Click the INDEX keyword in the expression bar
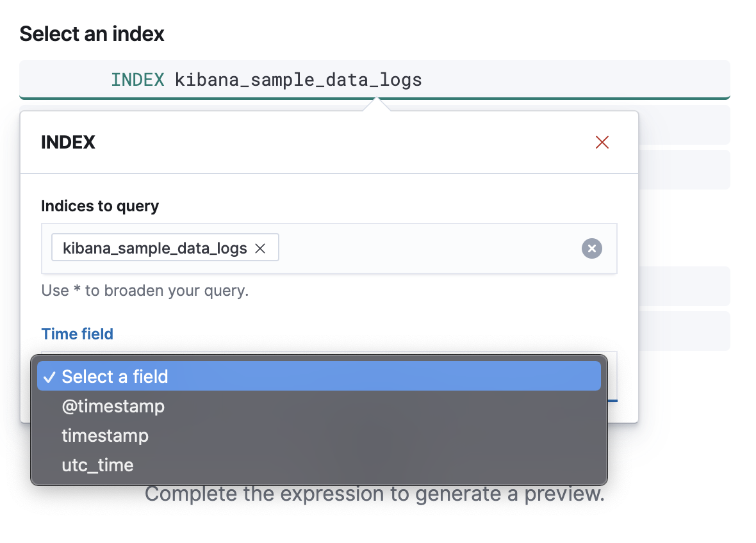 click(138, 79)
